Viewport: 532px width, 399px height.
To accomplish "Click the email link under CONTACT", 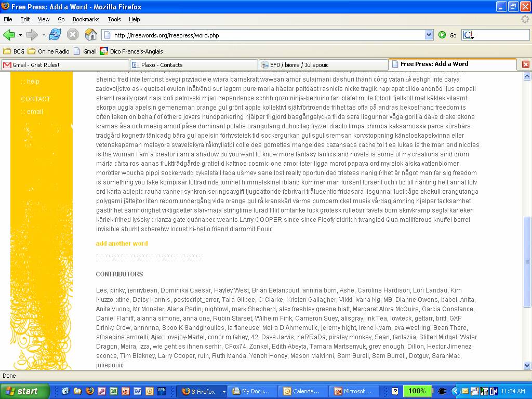I will click(35, 112).
